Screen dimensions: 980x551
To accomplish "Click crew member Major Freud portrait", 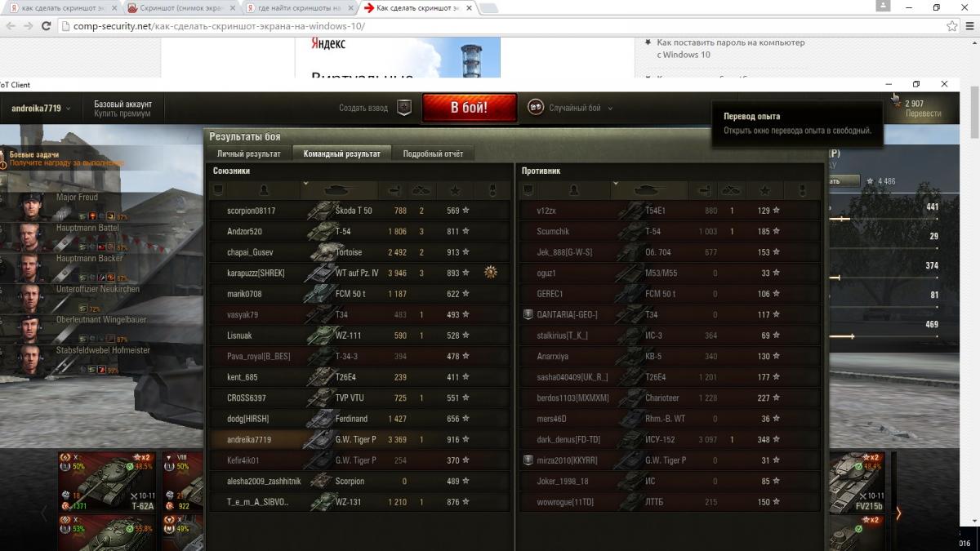I will coord(30,207).
